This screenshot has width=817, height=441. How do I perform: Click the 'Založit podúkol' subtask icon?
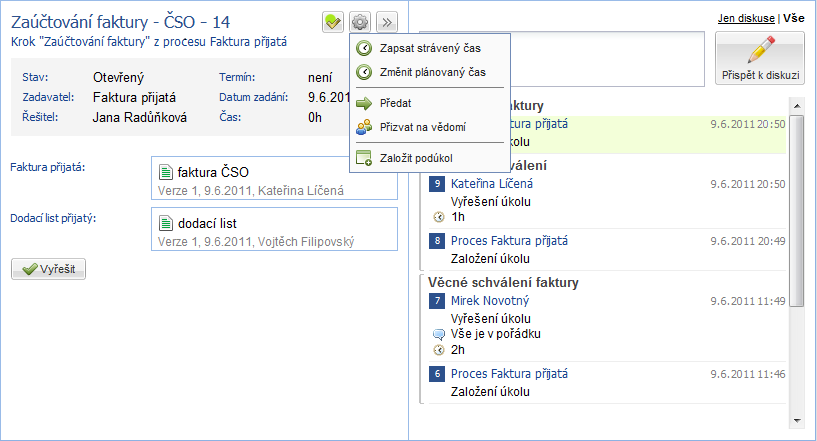[364, 157]
